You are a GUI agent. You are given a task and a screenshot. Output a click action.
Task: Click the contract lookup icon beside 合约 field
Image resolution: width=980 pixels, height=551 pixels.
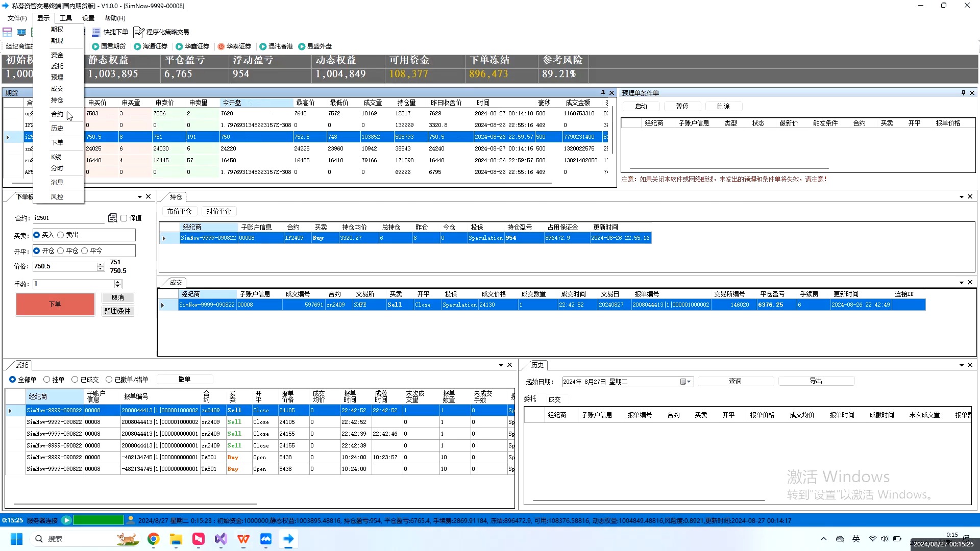pos(113,218)
